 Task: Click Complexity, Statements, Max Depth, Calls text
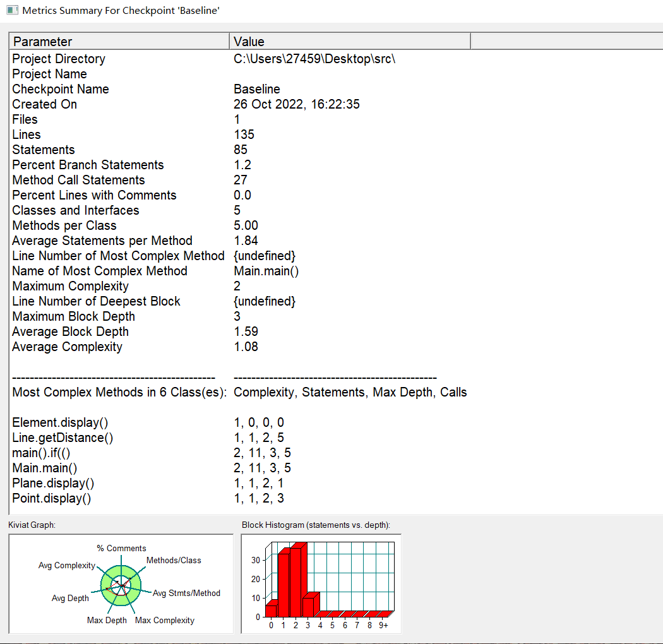[350, 393]
